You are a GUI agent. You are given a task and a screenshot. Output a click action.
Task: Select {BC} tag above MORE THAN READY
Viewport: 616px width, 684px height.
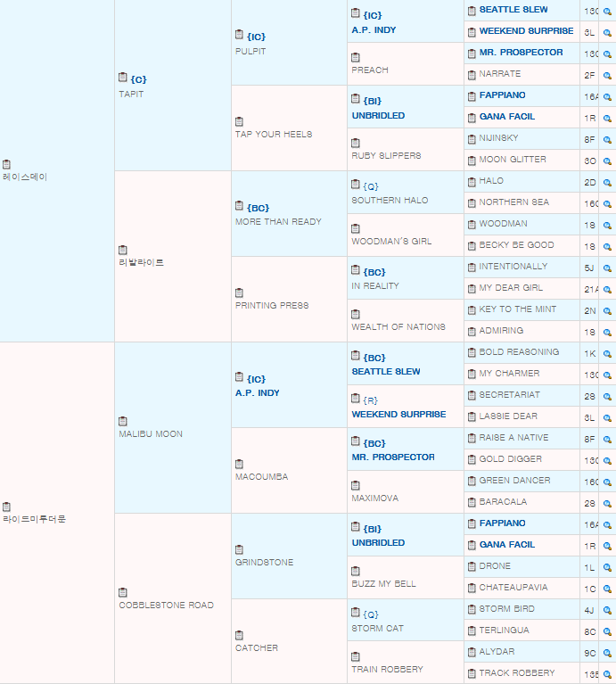(259, 208)
